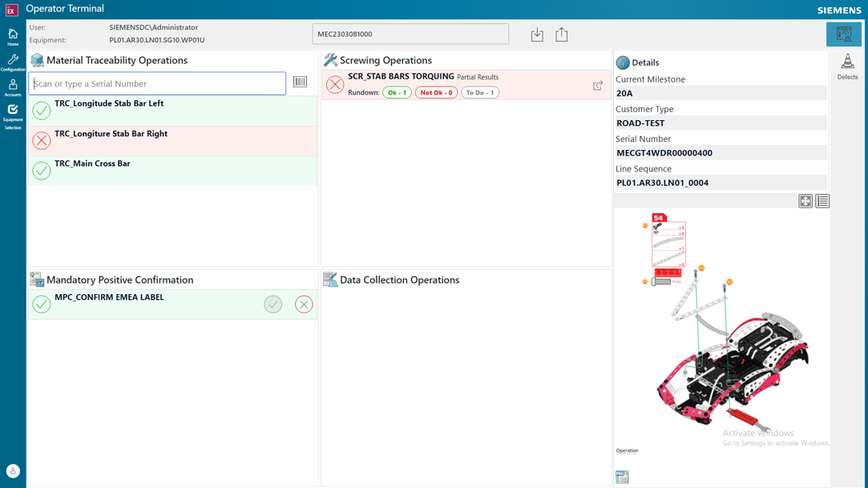
Task: Open the Defects panel
Action: pos(847,67)
